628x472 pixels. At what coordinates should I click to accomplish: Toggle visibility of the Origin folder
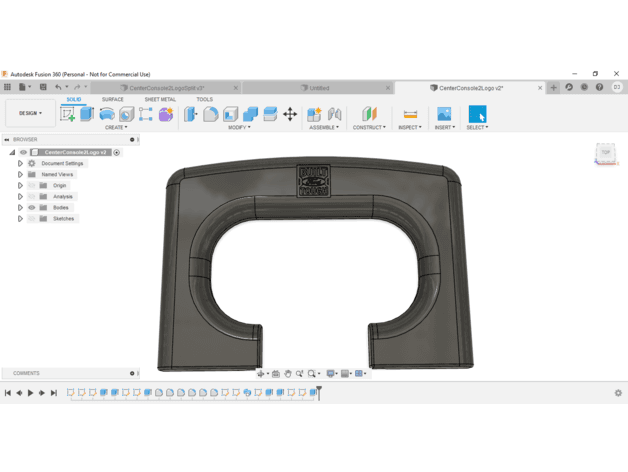click(32, 186)
